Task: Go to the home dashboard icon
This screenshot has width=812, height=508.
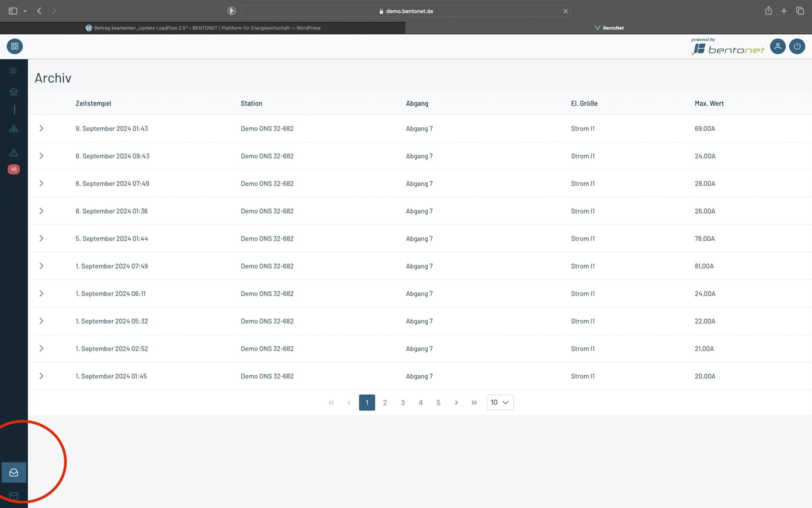Action: [x=14, y=92]
